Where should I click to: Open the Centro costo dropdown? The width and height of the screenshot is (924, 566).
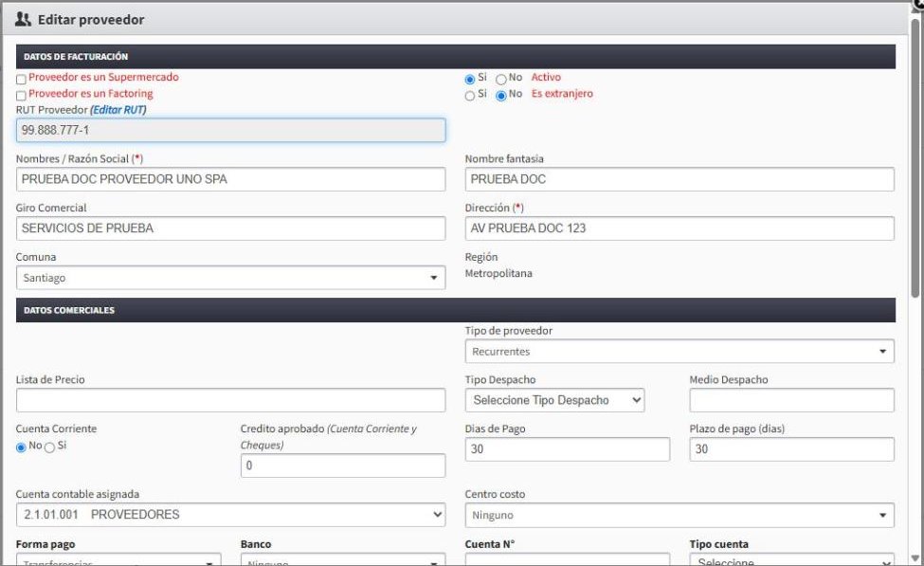tap(679, 516)
